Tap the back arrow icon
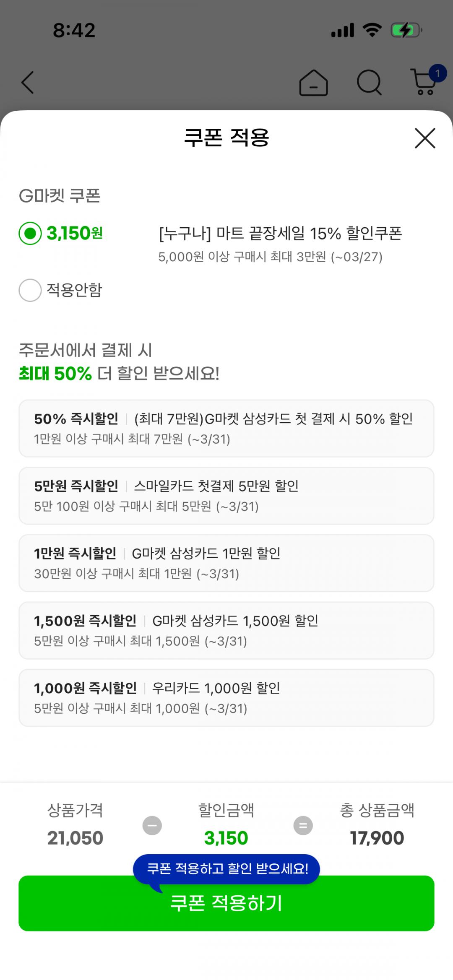Image resolution: width=453 pixels, height=980 pixels. pyautogui.click(x=28, y=82)
